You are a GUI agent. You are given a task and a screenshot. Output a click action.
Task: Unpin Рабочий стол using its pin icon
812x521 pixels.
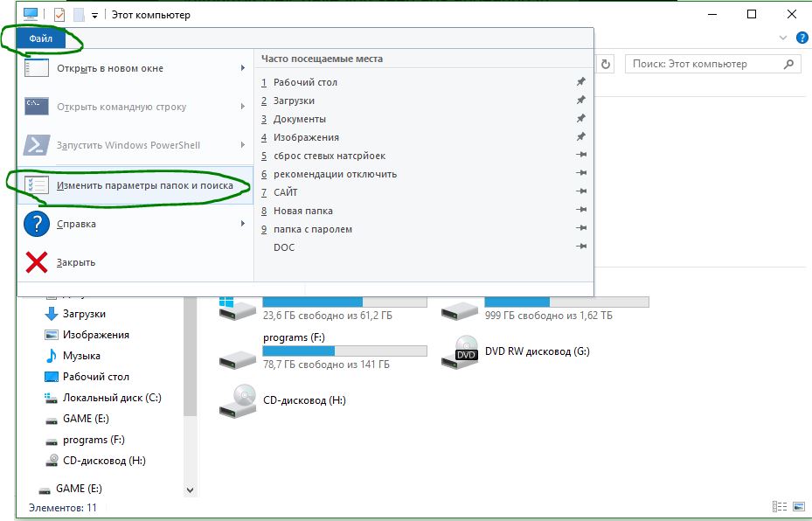click(581, 81)
